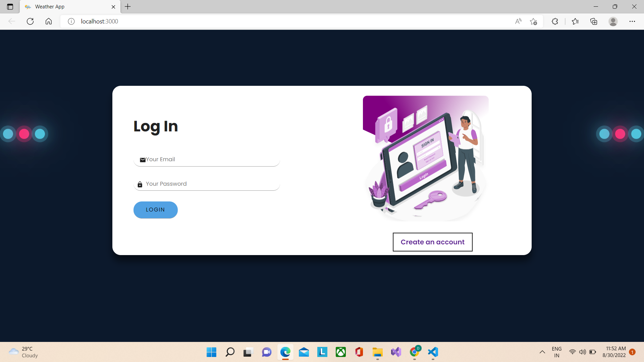Image resolution: width=644 pixels, height=362 pixels.
Task: Open the notification badge in system tray
Action: pos(632,352)
